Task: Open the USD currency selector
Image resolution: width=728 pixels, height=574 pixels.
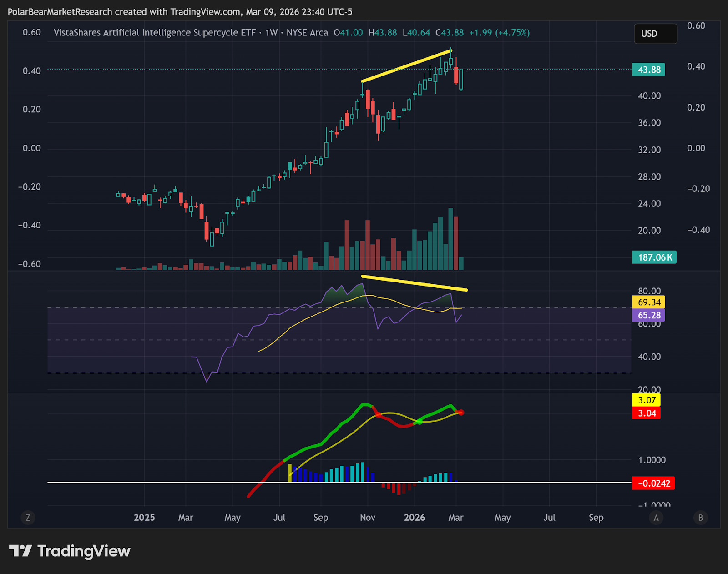Action: point(656,34)
